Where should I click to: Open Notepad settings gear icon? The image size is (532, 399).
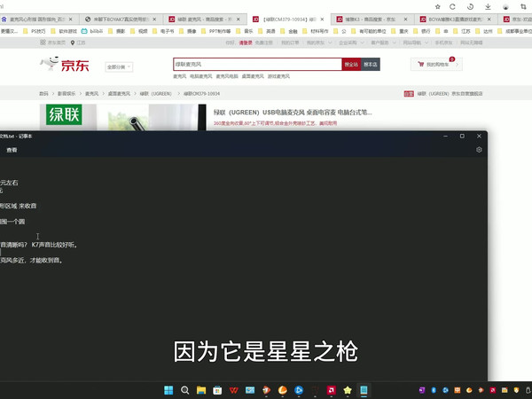pyautogui.click(x=479, y=150)
